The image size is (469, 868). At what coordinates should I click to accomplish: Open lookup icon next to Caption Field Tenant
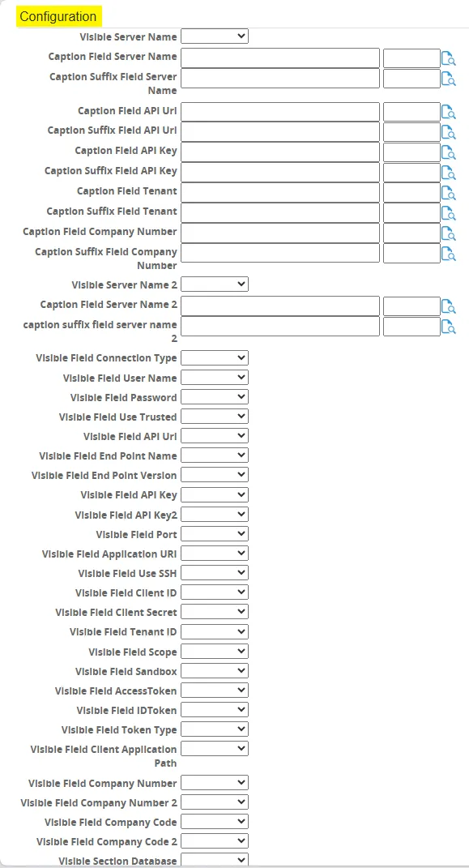pyautogui.click(x=448, y=193)
